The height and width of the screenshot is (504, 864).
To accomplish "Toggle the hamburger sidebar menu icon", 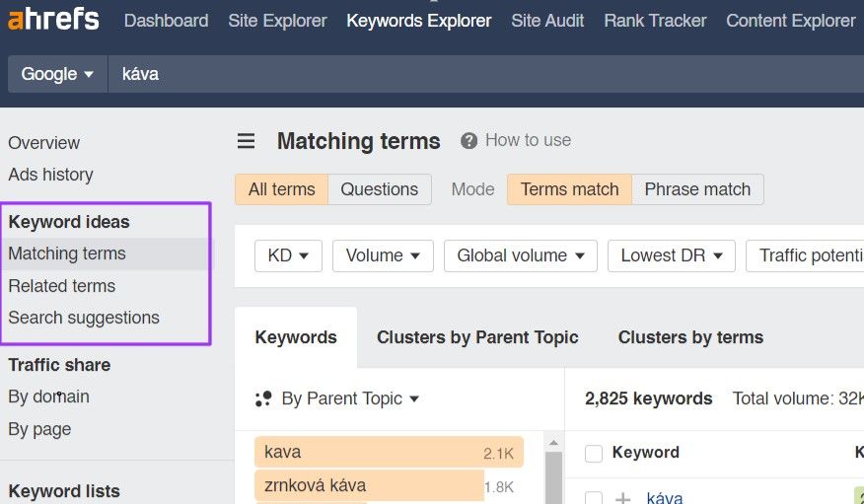I will 246,141.
